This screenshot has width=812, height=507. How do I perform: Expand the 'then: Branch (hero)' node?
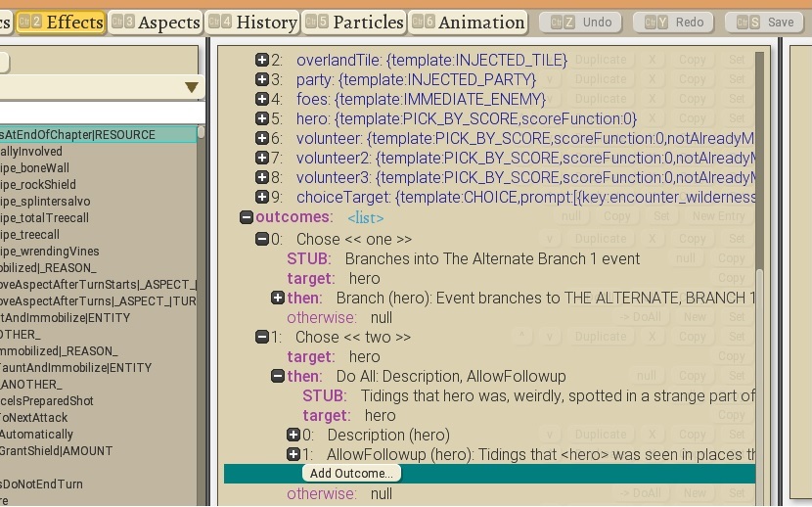tap(278, 298)
